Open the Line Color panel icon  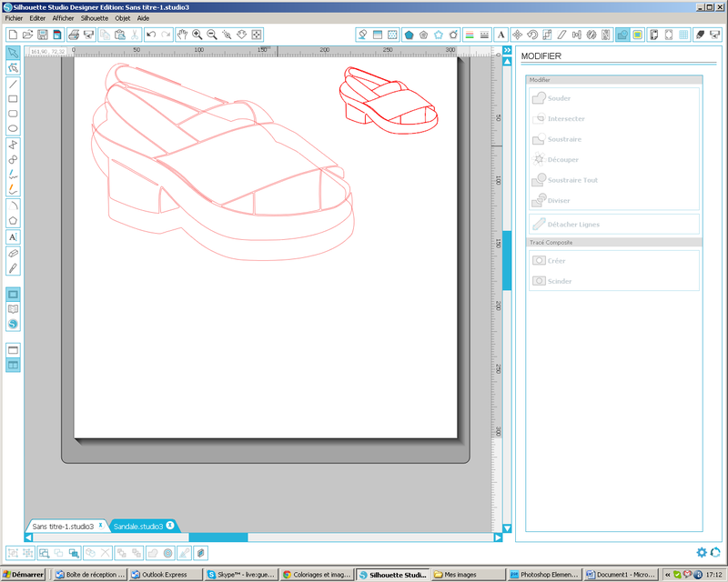pyautogui.click(x=470, y=35)
